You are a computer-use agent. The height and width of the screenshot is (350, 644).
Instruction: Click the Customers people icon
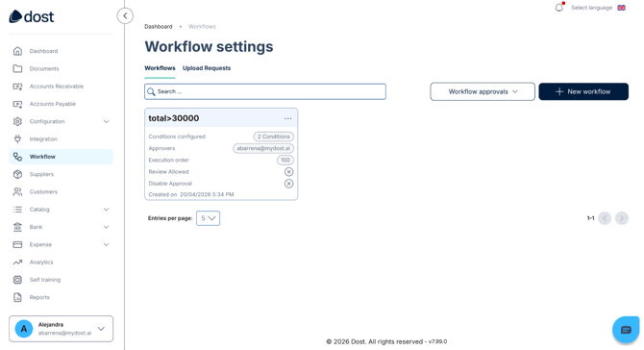click(17, 192)
